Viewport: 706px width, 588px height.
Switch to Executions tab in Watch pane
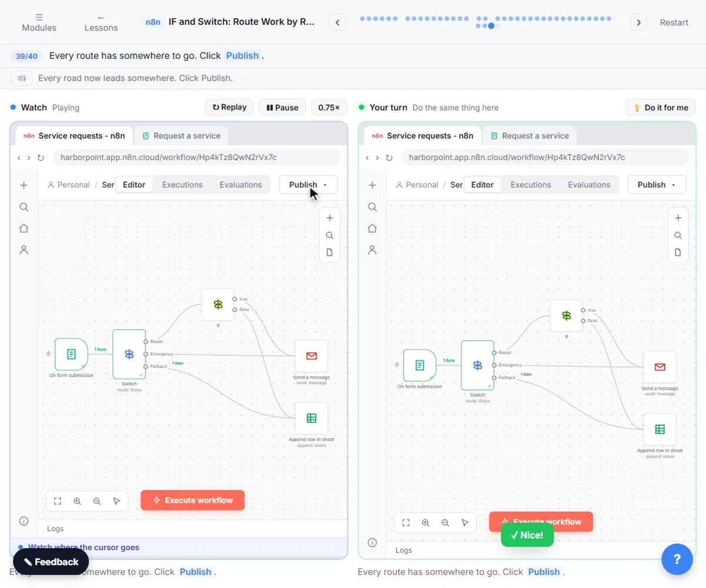[x=182, y=185]
